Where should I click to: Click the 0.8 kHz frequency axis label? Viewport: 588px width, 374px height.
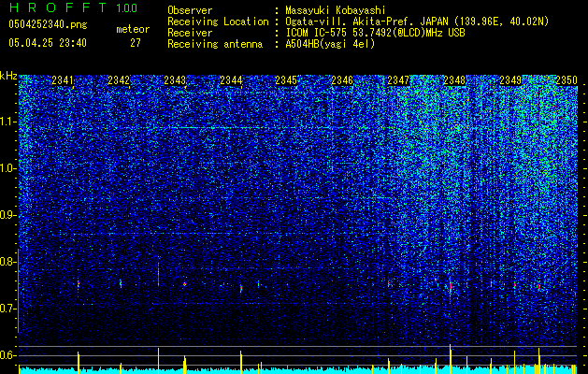[7, 262]
